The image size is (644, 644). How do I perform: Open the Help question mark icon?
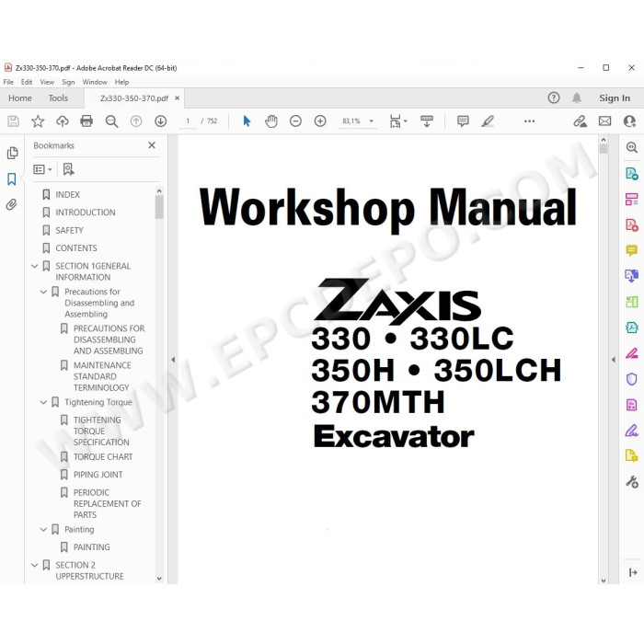click(x=554, y=98)
